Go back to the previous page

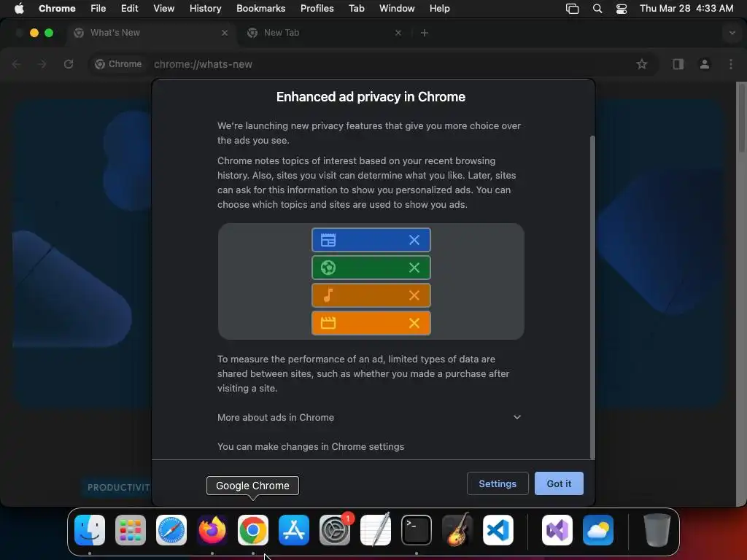(x=16, y=64)
